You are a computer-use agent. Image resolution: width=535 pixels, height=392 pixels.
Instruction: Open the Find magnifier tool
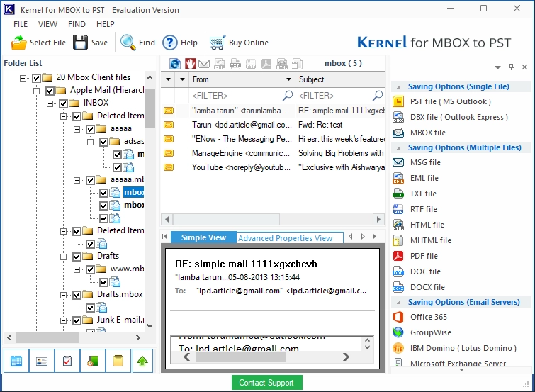[138, 43]
